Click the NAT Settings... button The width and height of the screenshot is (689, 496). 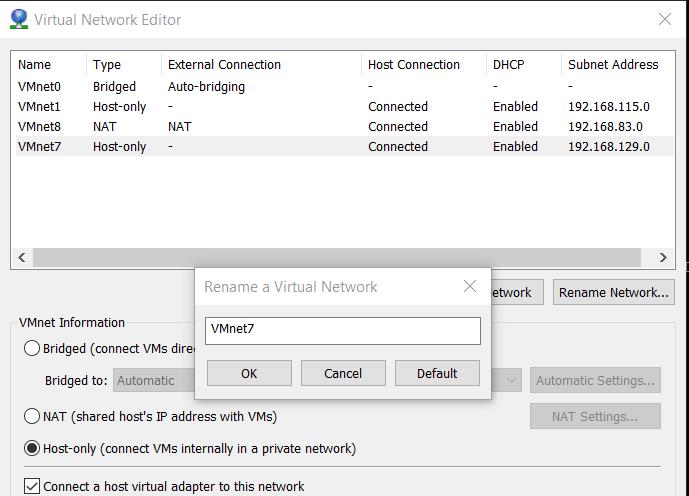(x=595, y=416)
